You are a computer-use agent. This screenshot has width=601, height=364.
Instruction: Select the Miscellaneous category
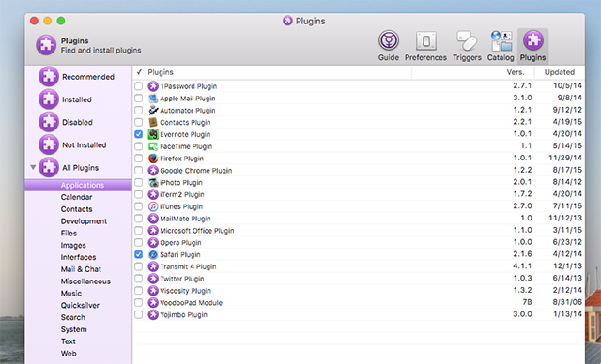point(85,281)
